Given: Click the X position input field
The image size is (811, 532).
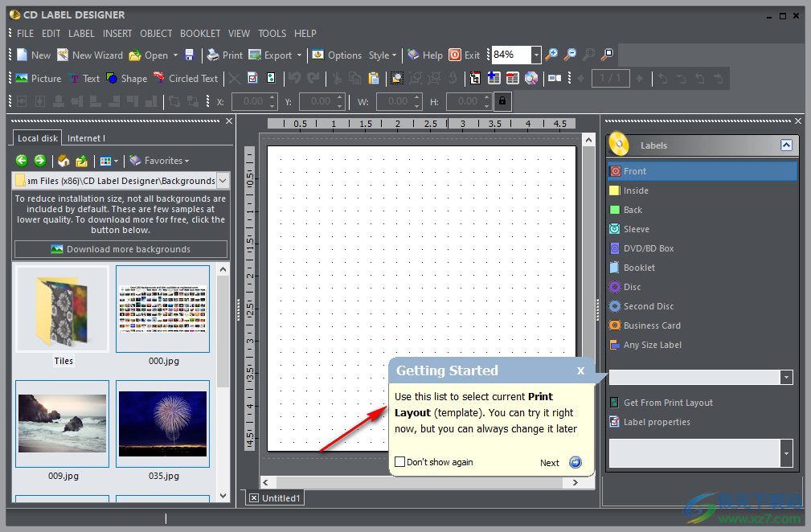Looking at the screenshot, I should coord(250,101).
